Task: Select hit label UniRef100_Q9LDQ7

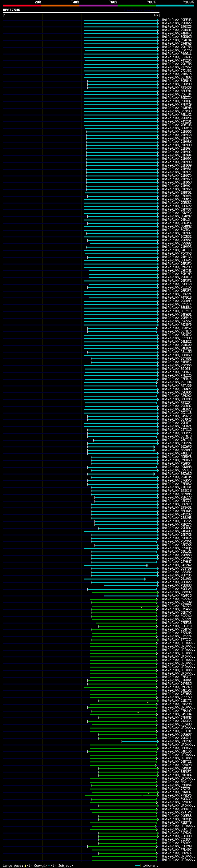Action: pyautogui.click(x=177, y=528)
